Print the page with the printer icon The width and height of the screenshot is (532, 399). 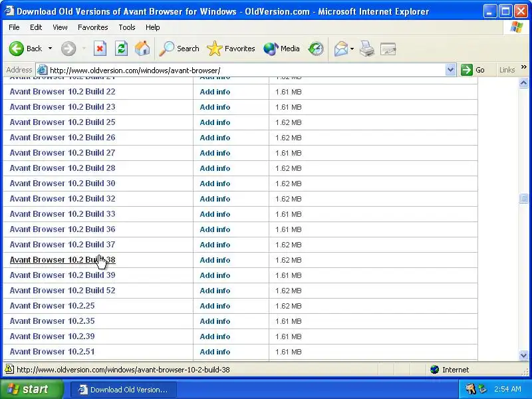coord(367,49)
